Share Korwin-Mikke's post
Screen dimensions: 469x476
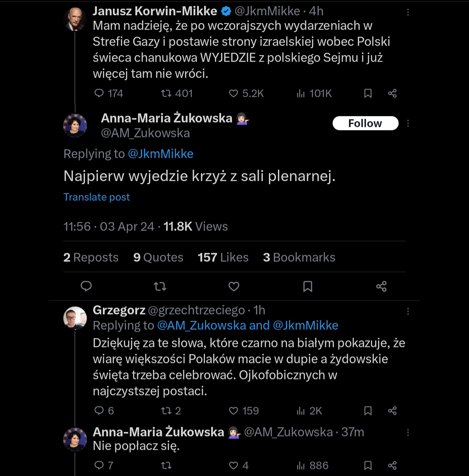392,93
